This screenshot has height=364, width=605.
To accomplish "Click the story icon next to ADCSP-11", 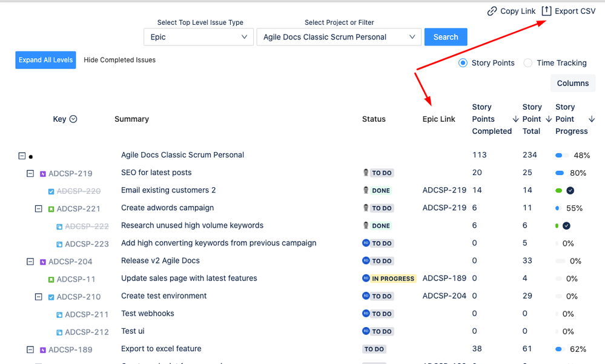I will (x=51, y=279).
